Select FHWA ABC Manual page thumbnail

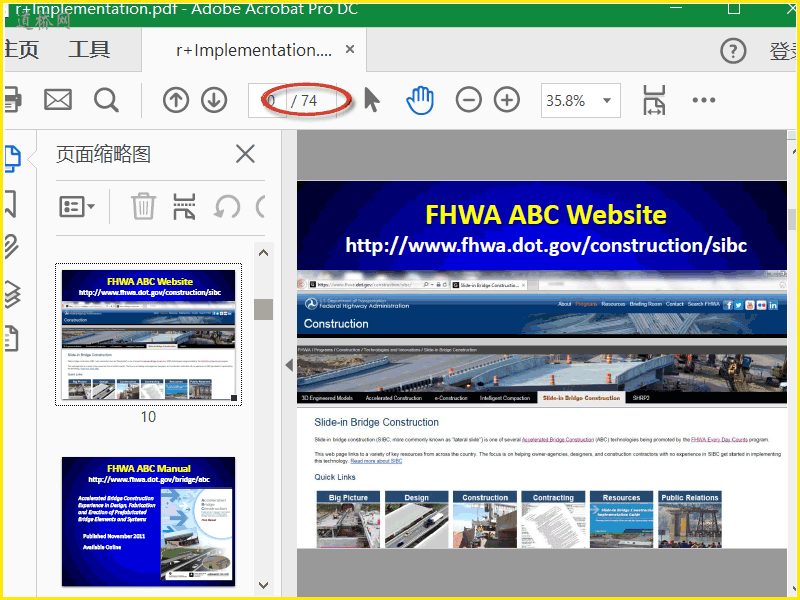(148, 521)
